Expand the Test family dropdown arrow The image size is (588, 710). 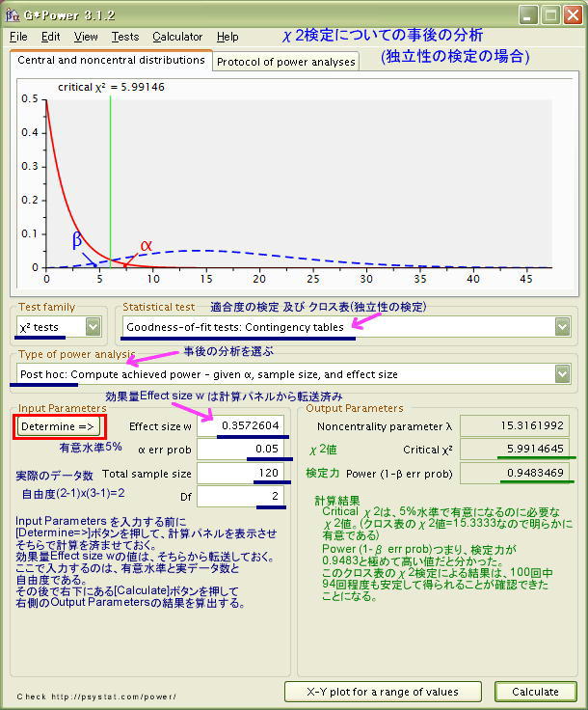point(94,326)
